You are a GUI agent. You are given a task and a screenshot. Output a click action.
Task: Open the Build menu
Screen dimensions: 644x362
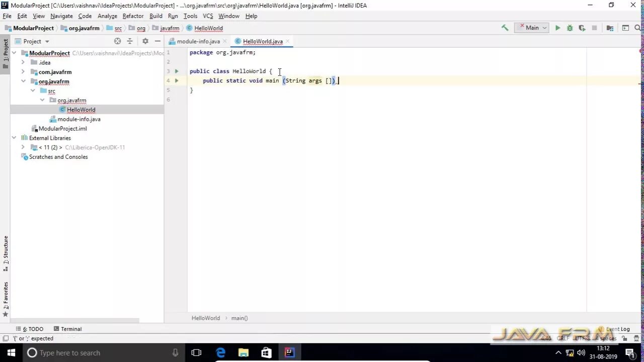[x=156, y=16]
